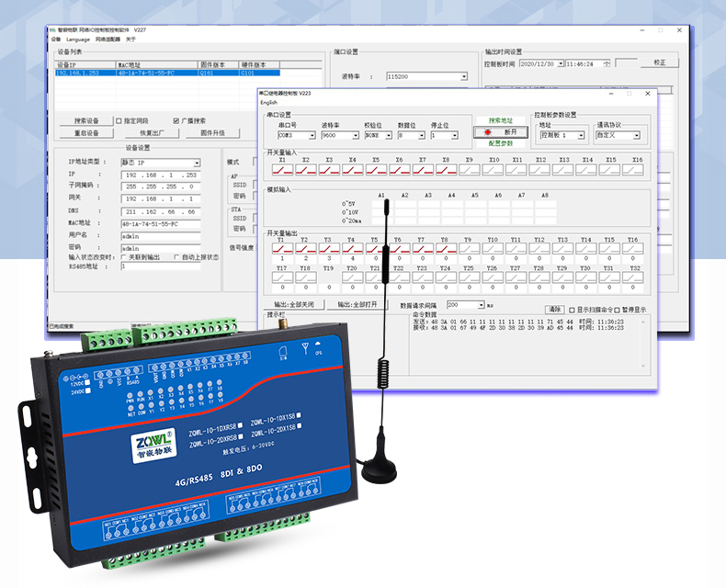Enable the 显示扫描命令 checkbox
Screen dimensions: 726x588
[572, 310]
